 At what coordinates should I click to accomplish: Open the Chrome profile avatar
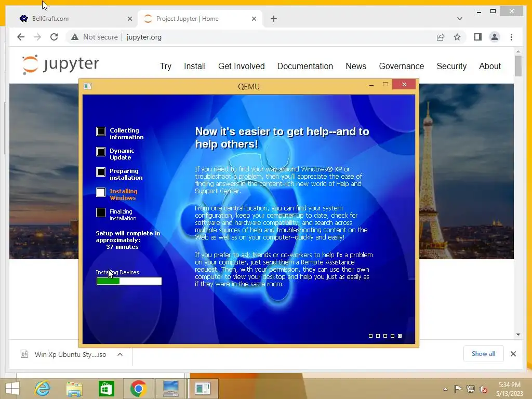tap(495, 37)
